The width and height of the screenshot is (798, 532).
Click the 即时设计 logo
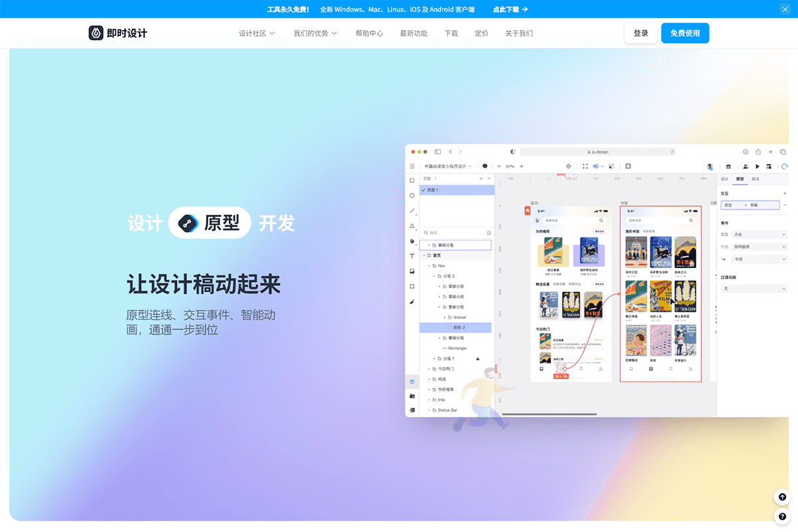tap(118, 33)
